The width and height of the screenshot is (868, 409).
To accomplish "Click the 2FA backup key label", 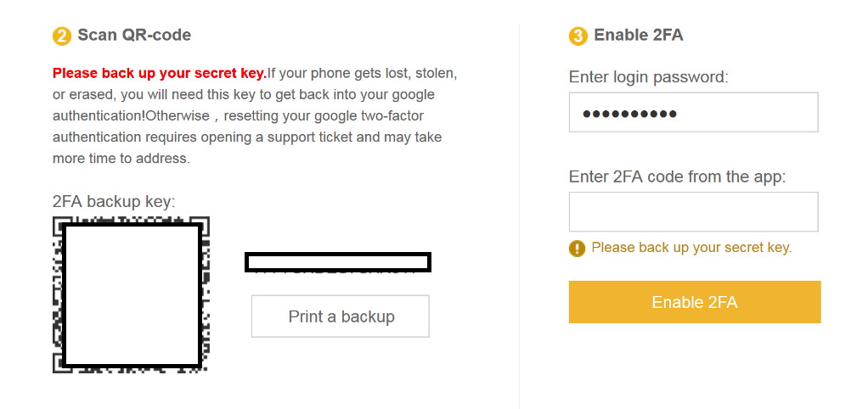I will click(x=114, y=202).
